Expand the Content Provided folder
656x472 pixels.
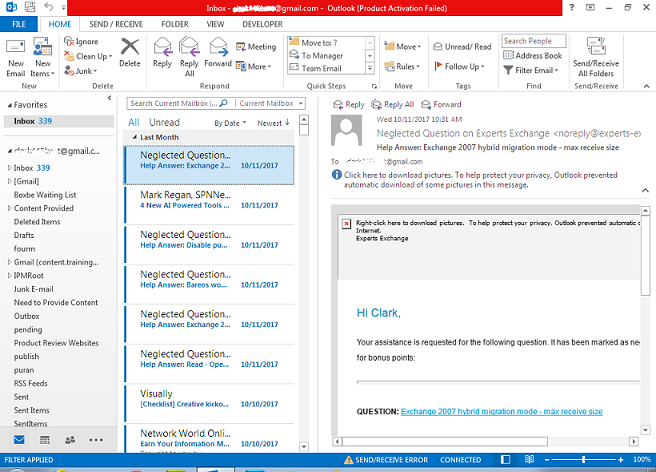pyautogui.click(x=9, y=208)
